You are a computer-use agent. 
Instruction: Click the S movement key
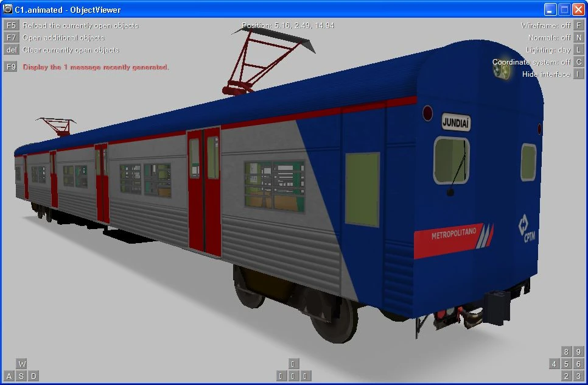pos(21,376)
